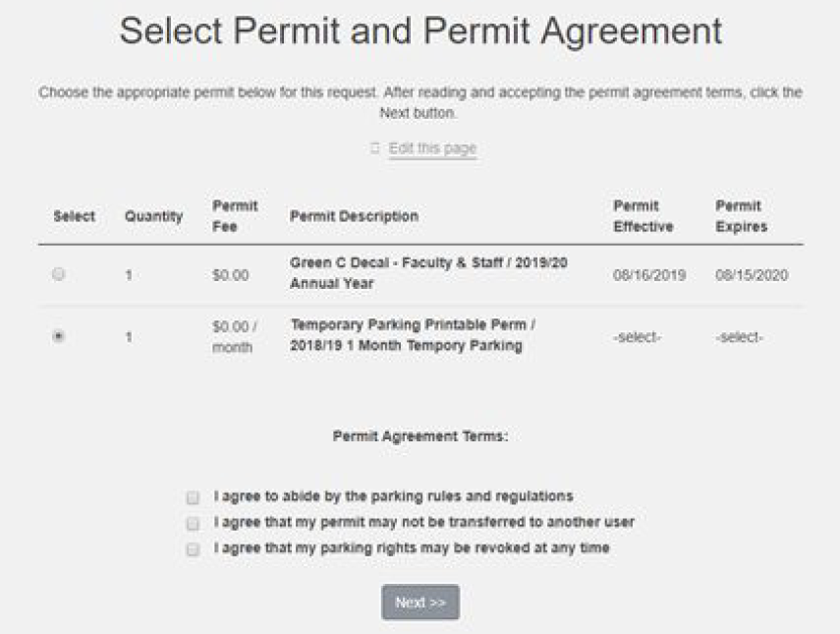Click the Permit Effective column header
840x634 pixels.
coord(644,216)
